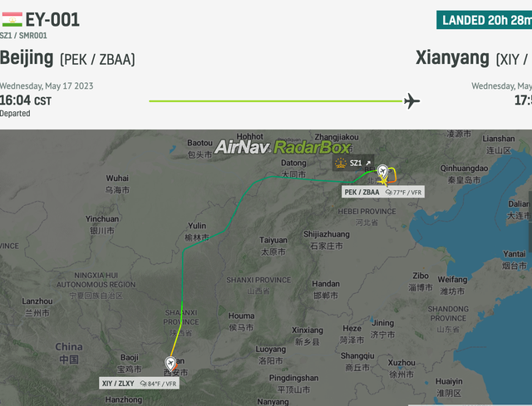532x406 pixels.
Task: Click the Shijiazhuang city label on map
Action: (327, 234)
